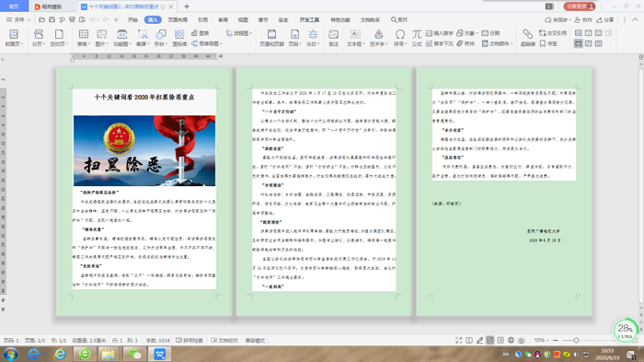The height and width of the screenshot is (362, 644).
Task: Click the zoom slider handle
Action: (x=576, y=340)
